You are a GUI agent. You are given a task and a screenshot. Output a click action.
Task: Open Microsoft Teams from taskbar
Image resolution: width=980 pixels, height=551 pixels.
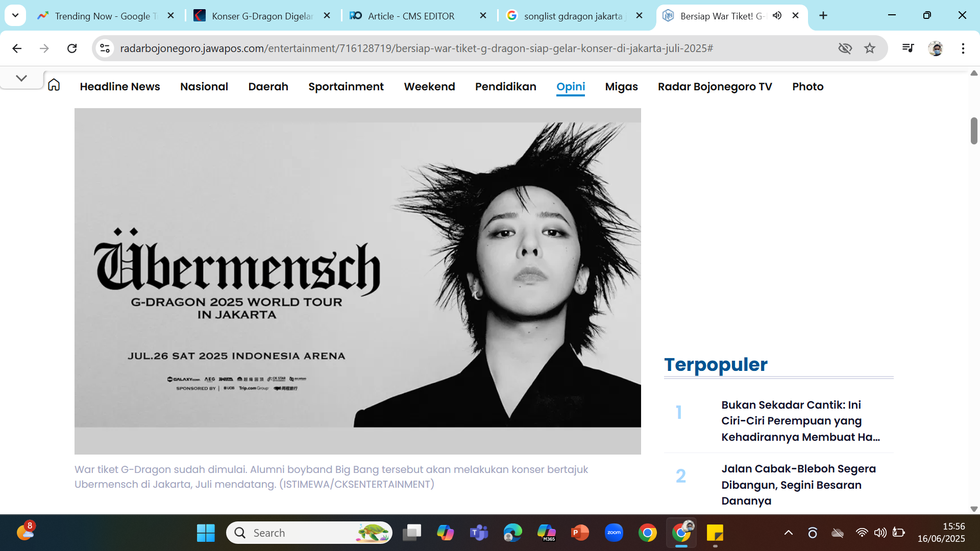[479, 533]
